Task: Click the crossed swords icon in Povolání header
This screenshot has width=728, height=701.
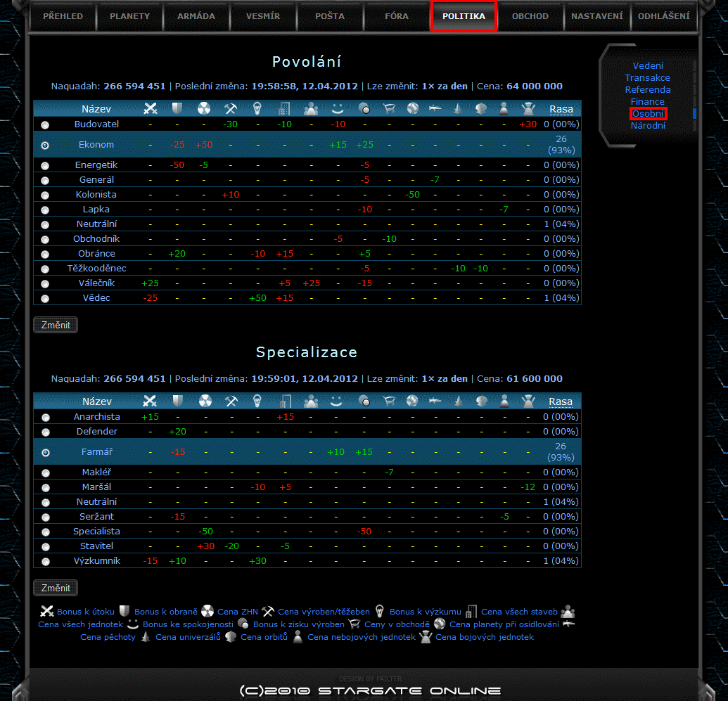Action: click(x=150, y=109)
